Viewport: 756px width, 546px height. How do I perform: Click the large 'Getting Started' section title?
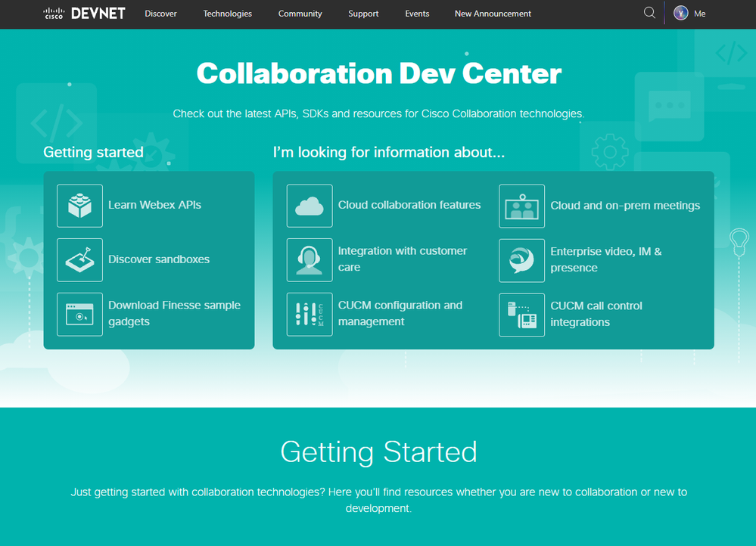(x=379, y=452)
